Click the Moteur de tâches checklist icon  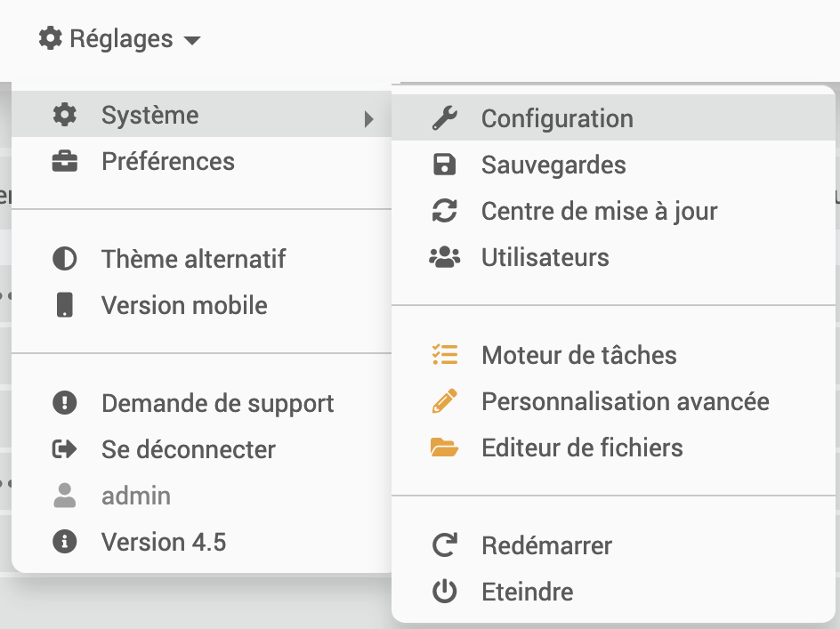point(444,355)
